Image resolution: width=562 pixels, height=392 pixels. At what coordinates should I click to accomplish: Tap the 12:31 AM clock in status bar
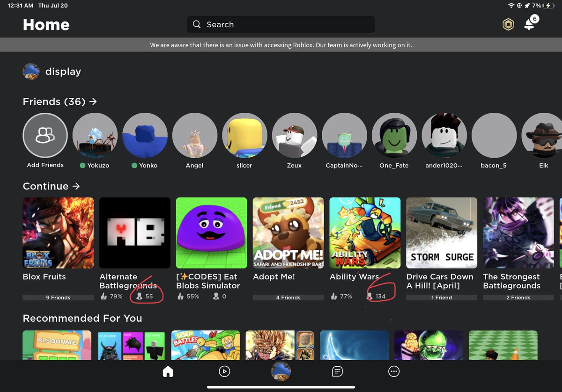point(20,6)
